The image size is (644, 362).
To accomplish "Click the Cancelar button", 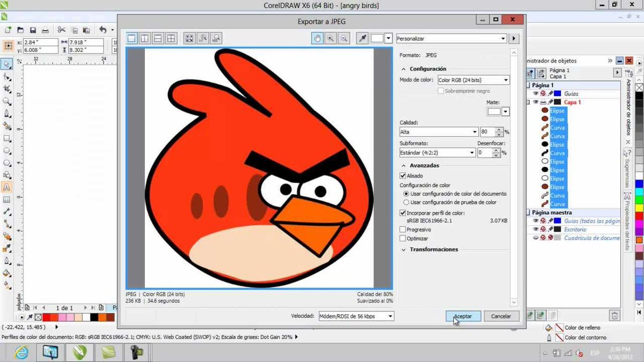I will 501,316.
